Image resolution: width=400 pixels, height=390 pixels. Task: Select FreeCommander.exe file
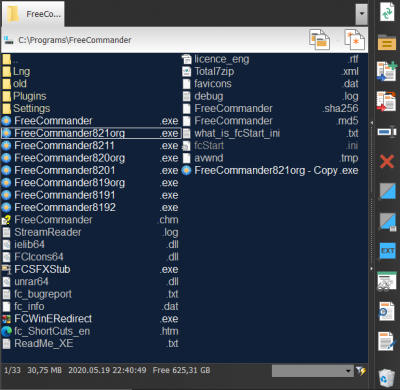(x=91, y=121)
